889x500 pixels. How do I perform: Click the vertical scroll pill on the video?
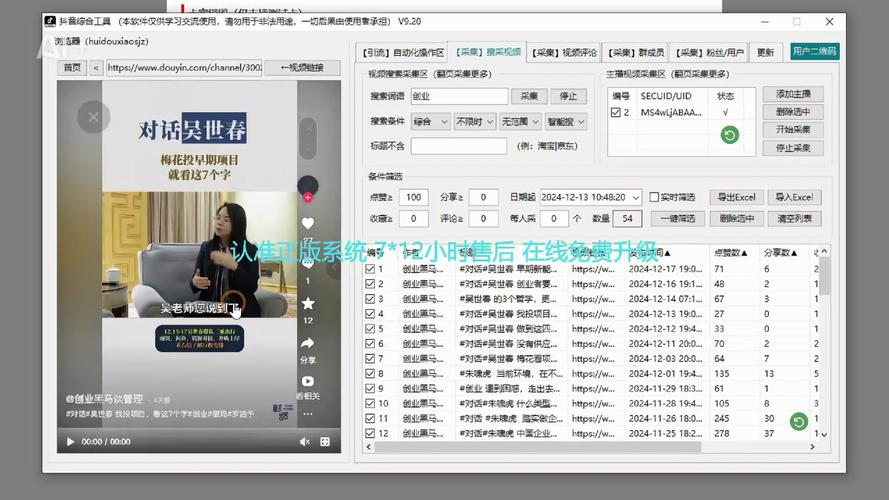(x=308, y=138)
